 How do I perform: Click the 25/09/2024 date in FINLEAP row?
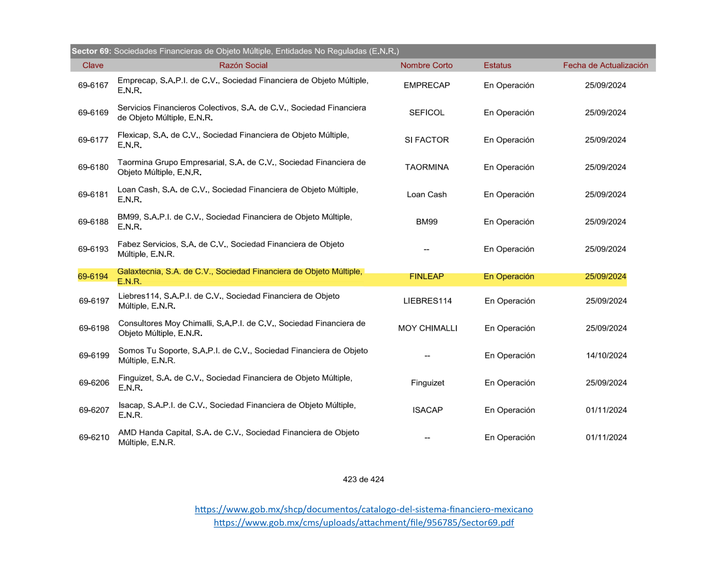click(x=606, y=277)
